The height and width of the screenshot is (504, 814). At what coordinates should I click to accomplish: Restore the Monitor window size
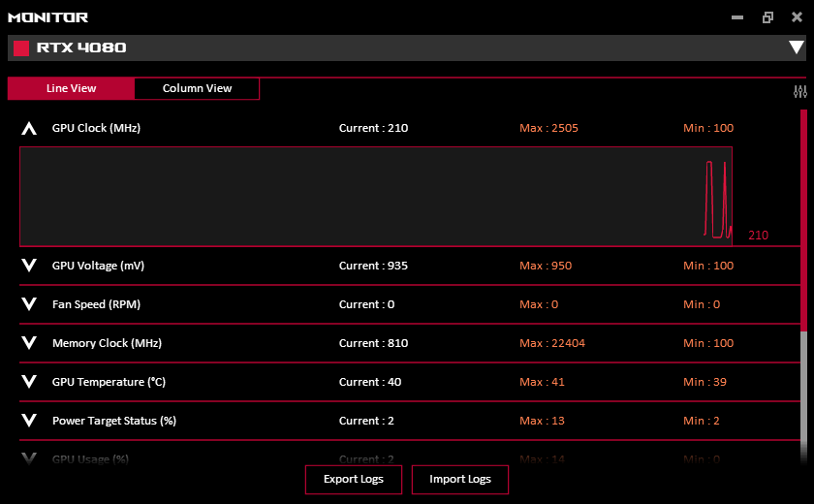(767, 17)
